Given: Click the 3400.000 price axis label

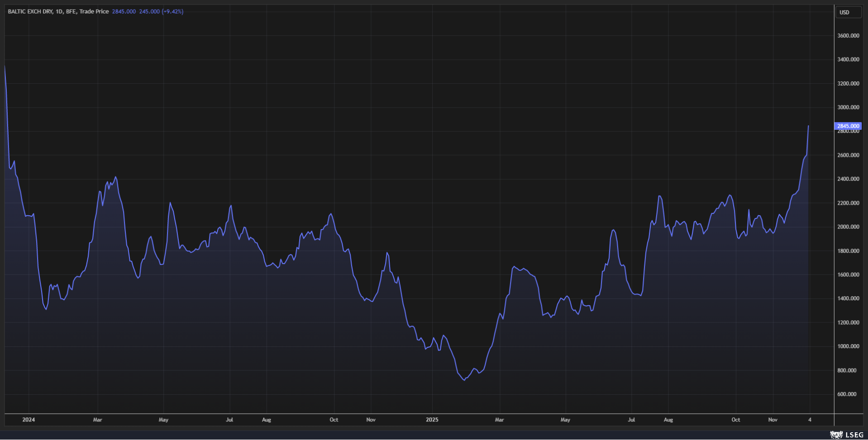Looking at the screenshot, I should (848, 60).
